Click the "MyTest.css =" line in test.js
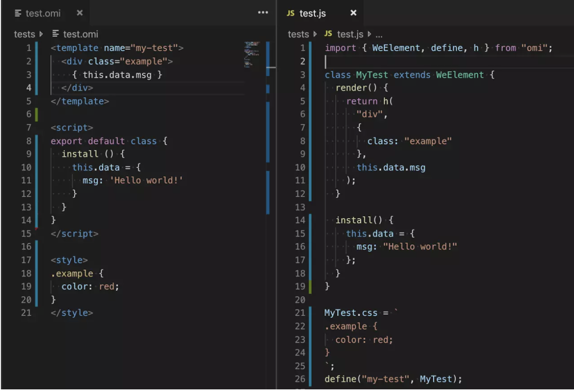The height and width of the screenshot is (392, 574). pyautogui.click(x=361, y=313)
